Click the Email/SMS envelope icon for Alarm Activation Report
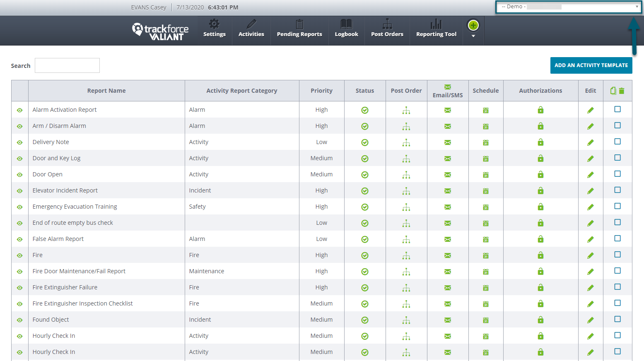Screen dimensions: 644x361 click(x=448, y=110)
